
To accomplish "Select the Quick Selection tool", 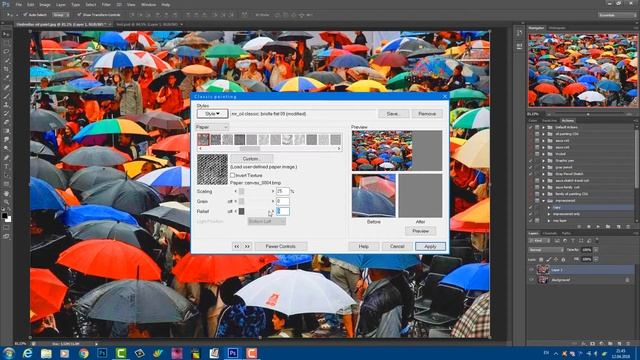I will 6,60.
